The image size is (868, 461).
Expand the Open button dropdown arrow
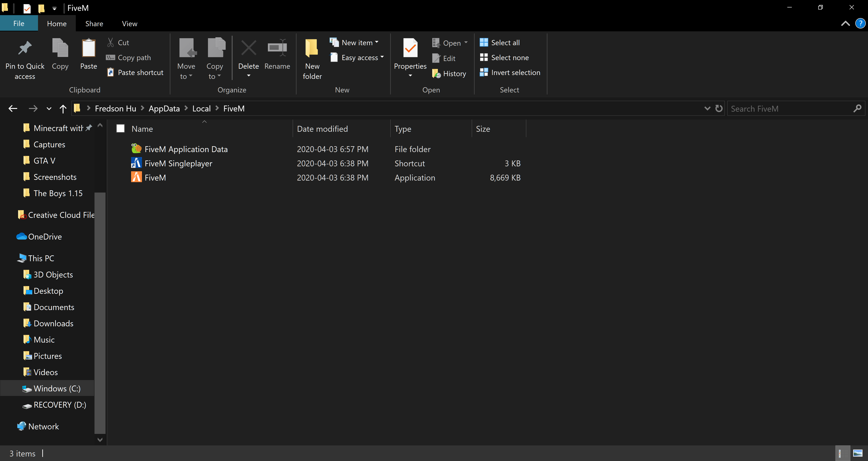coord(466,43)
